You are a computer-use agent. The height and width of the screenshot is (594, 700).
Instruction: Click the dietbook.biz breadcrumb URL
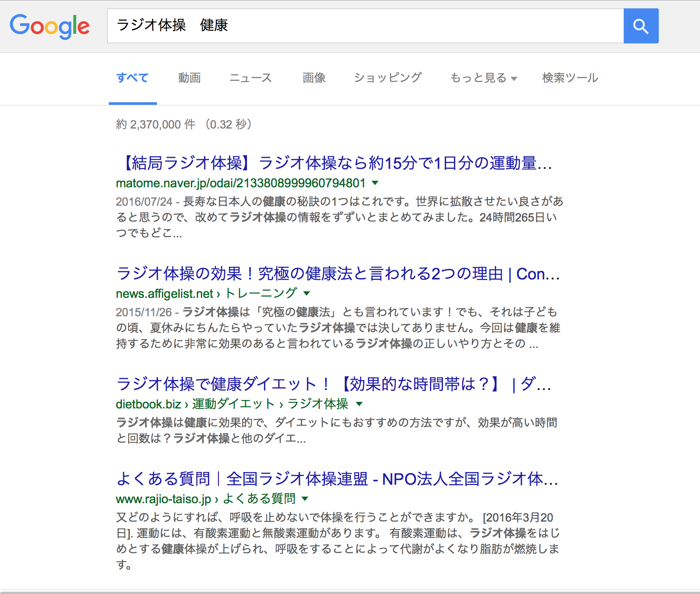point(232,404)
